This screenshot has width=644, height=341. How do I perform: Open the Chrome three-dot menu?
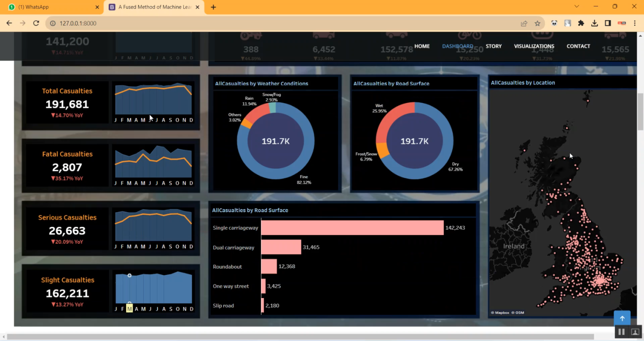click(x=635, y=23)
